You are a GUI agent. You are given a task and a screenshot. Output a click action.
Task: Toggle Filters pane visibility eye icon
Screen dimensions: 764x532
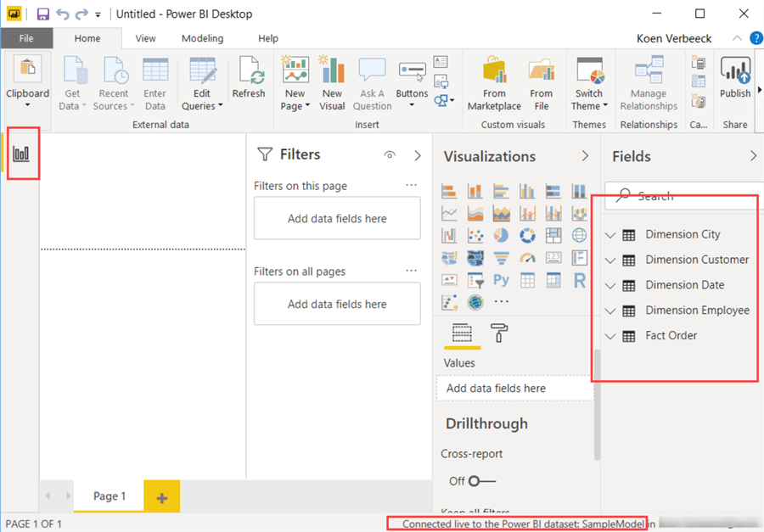coord(390,155)
